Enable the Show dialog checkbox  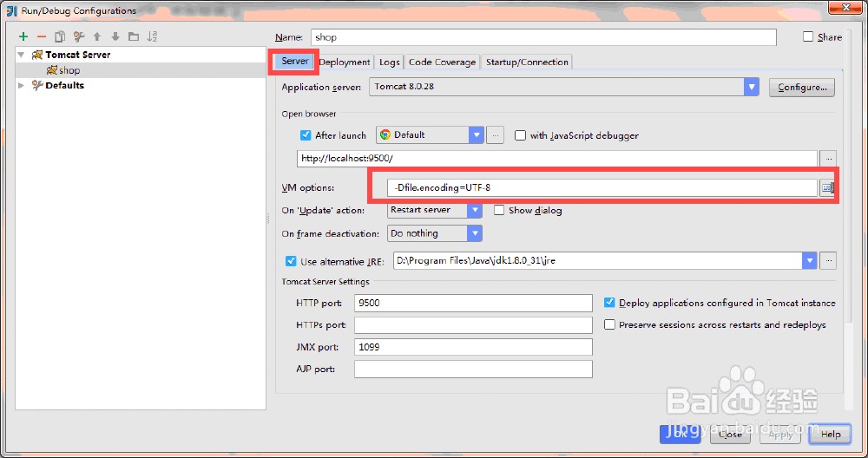coord(499,210)
